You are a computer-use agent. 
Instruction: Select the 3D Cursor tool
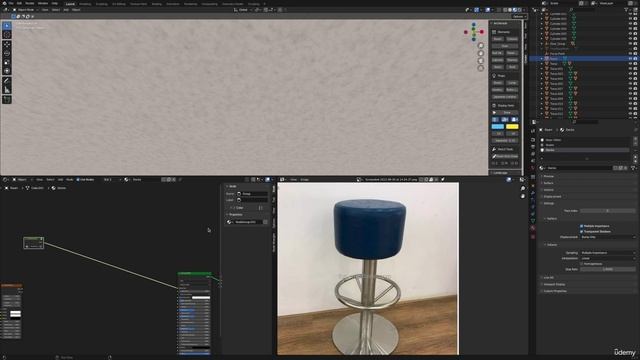pyautogui.click(x=7, y=35)
